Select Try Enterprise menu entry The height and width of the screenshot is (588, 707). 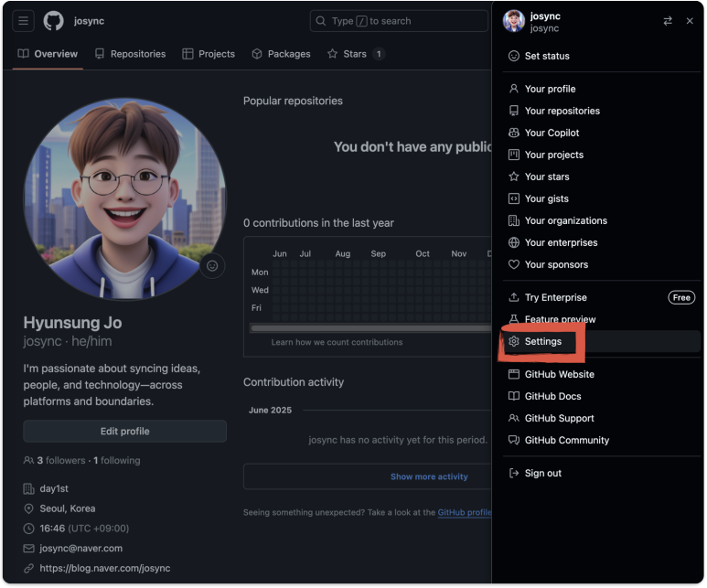coord(602,297)
